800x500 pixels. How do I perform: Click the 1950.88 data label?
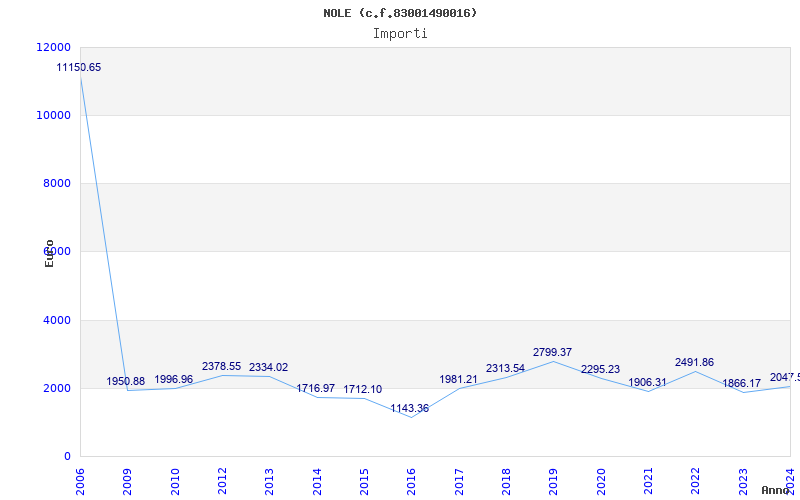click(126, 381)
